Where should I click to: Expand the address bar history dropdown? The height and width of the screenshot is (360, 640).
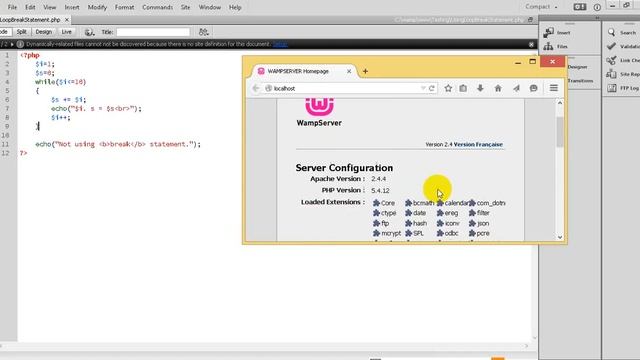pos(423,88)
